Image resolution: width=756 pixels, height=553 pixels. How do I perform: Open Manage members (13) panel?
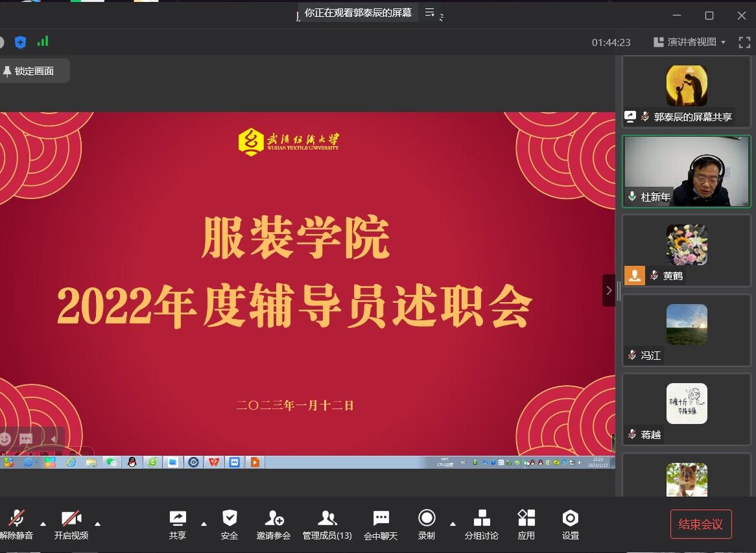(327, 518)
